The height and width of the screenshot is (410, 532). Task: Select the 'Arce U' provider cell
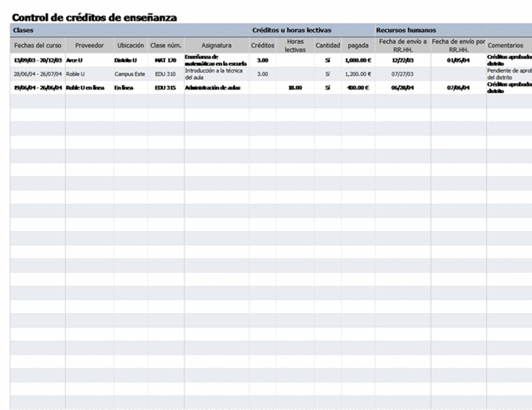point(74,60)
